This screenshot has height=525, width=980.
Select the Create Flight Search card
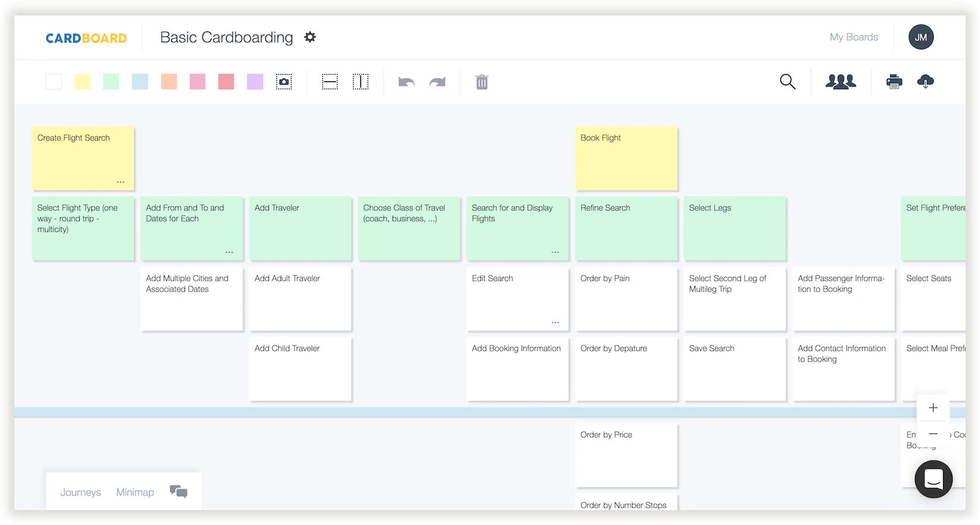tap(83, 158)
